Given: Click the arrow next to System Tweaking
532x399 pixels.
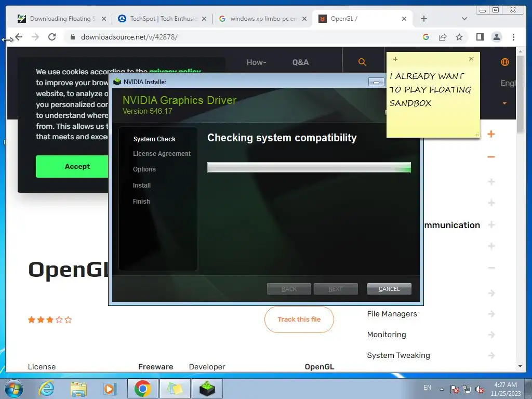Looking at the screenshot, I should click(491, 355).
